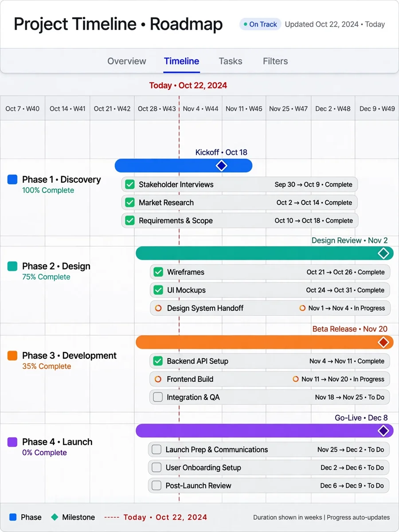This screenshot has height=532, width=399.
Task: Uncheck the Wireframes checkbox
Action: [x=158, y=272]
